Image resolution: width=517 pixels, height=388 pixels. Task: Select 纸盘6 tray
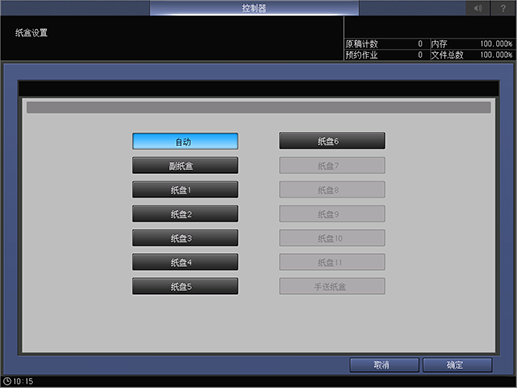(332, 141)
